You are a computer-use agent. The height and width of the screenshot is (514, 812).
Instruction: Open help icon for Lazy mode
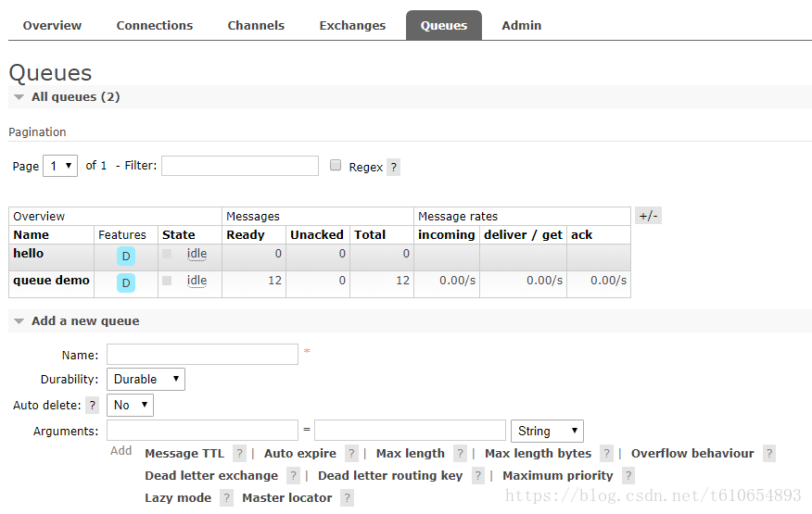(226, 498)
